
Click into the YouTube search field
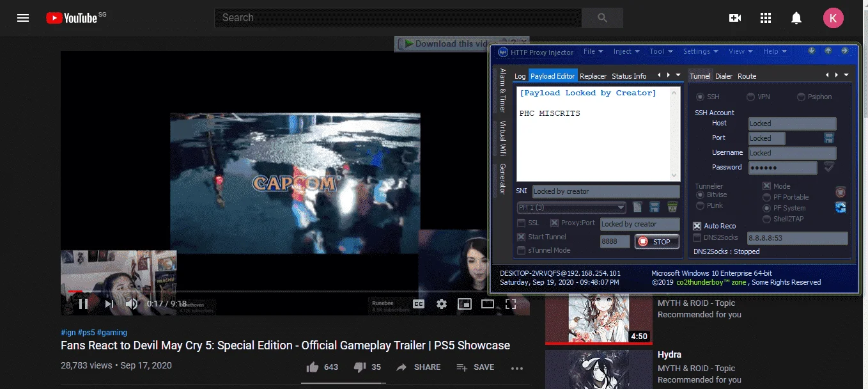[x=398, y=18]
